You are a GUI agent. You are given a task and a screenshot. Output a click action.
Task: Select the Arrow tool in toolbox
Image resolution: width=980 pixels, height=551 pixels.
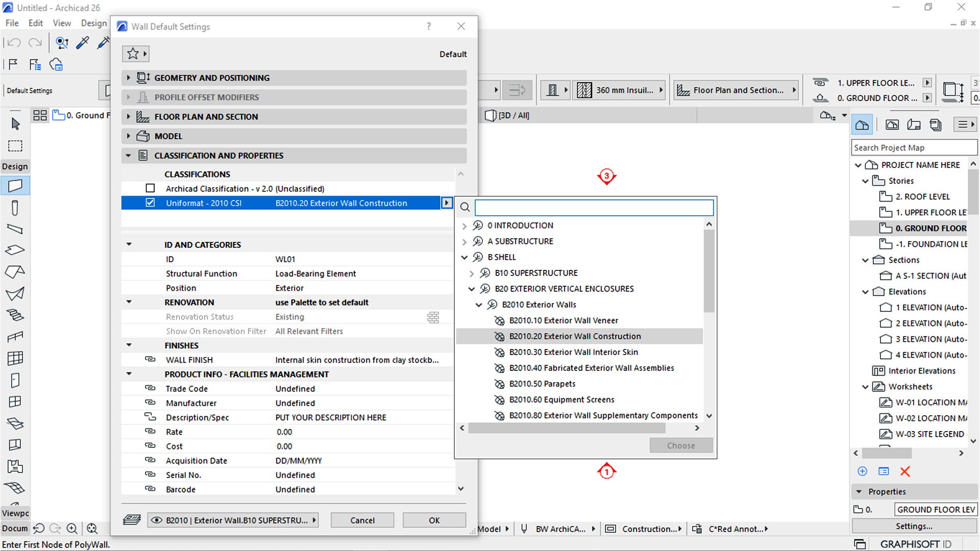pyautogui.click(x=15, y=124)
